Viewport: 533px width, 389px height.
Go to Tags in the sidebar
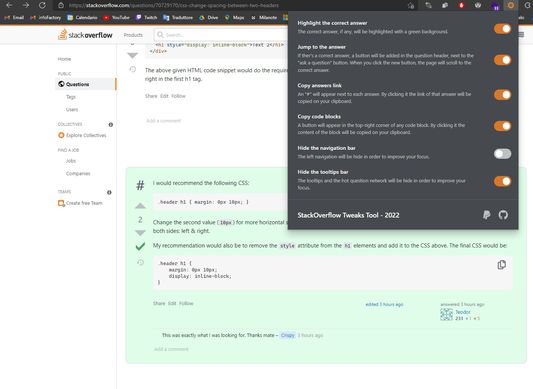(x=71, y=97)
